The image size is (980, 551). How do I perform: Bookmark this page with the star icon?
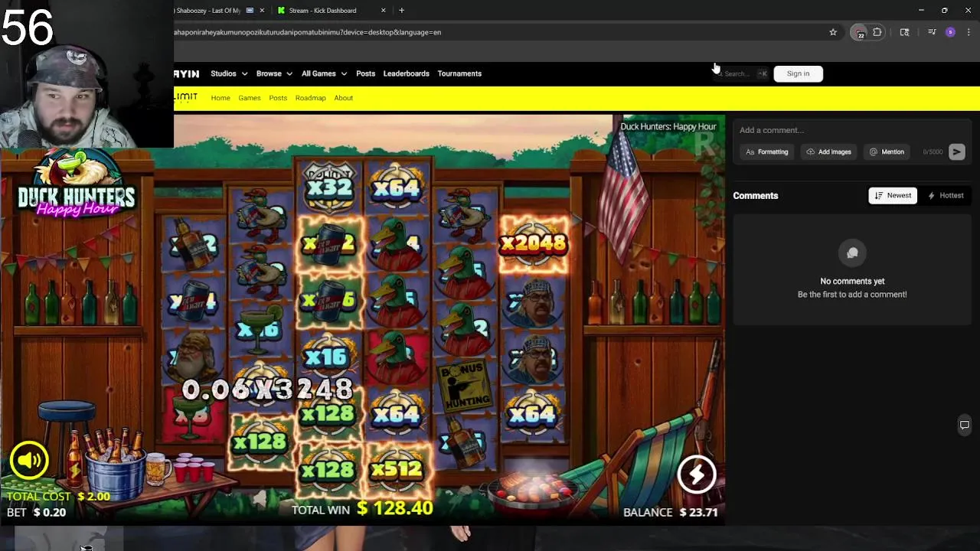[x=833, y=32]
